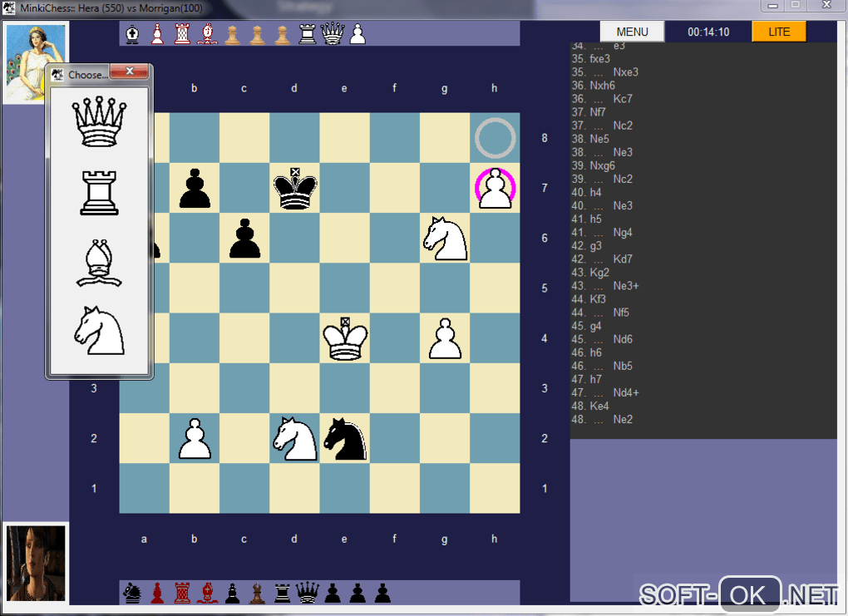
Task: Choose rook in the promotion dialog
Action: pyautogui.click(x=99, y=193)
